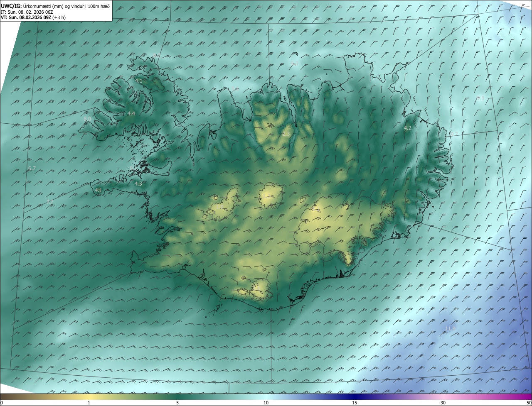This screenshot has width=532, height=406.
Task: Click the colorbar tick label 1
Action: [x=89, y=403]
